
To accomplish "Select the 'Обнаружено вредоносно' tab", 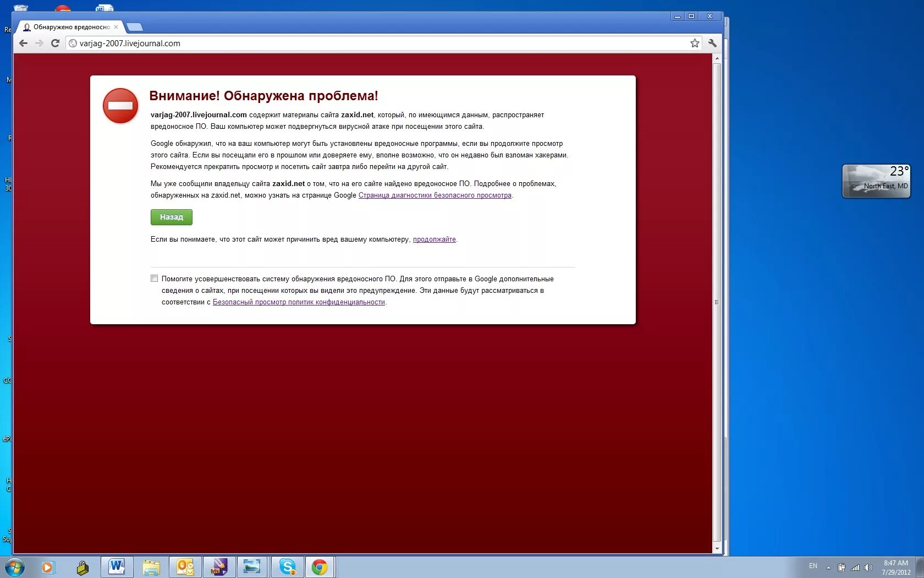I will click(x=69, y=27).
